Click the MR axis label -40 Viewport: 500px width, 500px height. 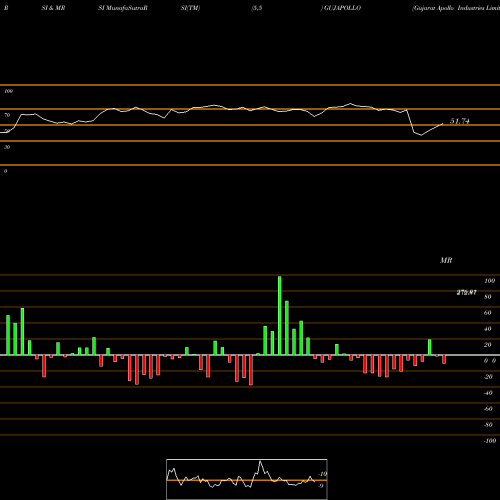pyautogui.click(x=488, y=393)
